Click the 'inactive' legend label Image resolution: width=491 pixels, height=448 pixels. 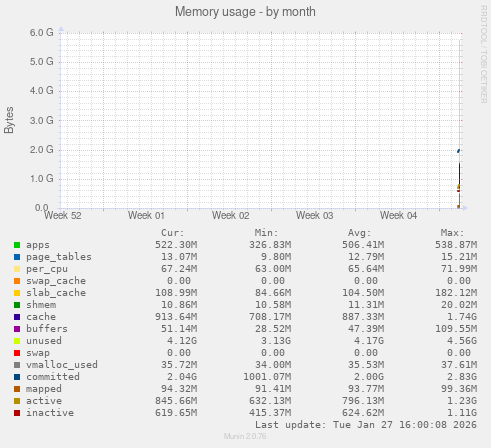click(x=50, y=413)
